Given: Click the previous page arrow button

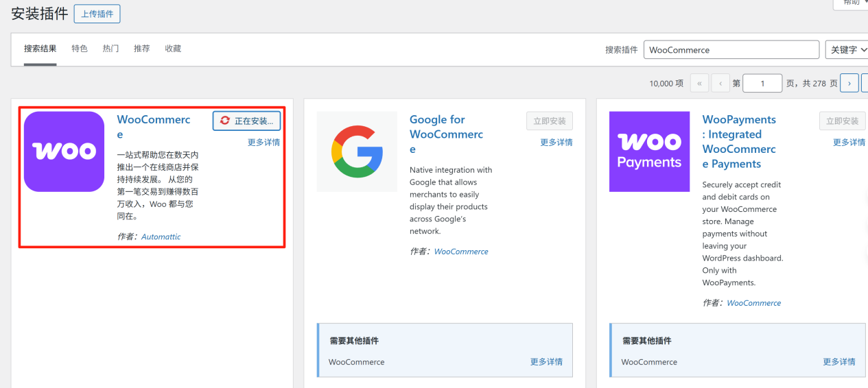Looking at the screenshot, I should tap(720, 83).
